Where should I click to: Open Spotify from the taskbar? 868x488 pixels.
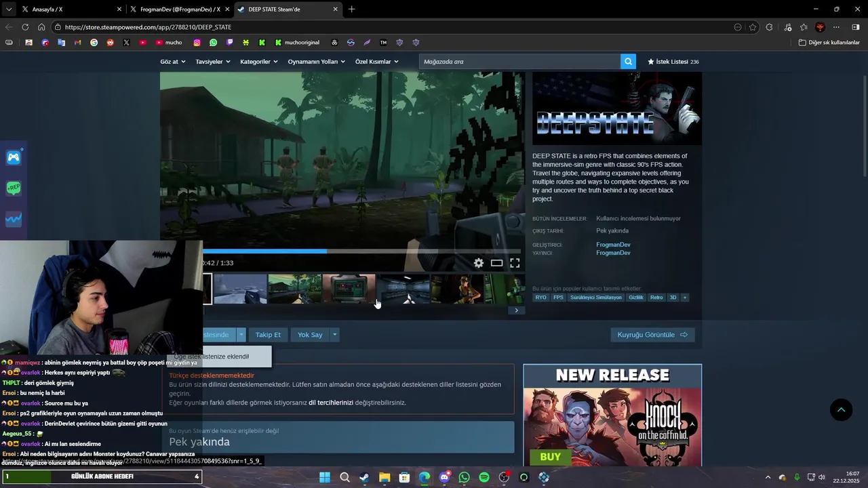[484, 477]
